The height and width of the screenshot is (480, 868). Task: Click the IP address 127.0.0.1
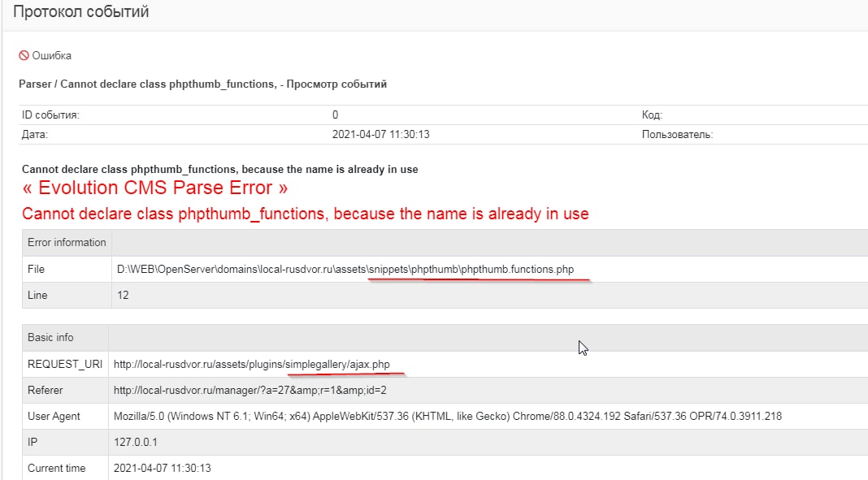136,443
